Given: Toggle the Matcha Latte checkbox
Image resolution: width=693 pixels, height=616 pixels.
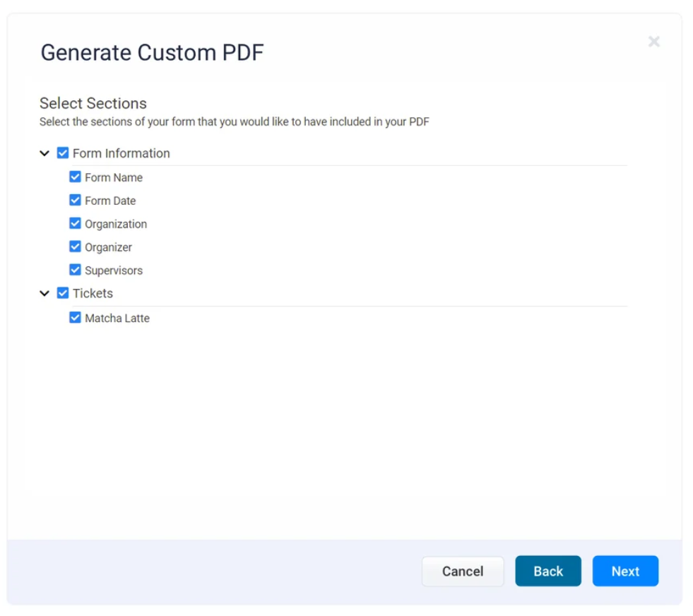Looking at the screenshot, I should (x=75, y=318).
